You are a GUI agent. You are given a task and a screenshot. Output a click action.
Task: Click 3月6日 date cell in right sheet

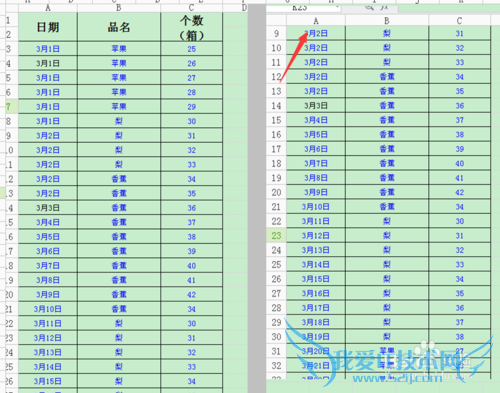(x=316, y=149)
